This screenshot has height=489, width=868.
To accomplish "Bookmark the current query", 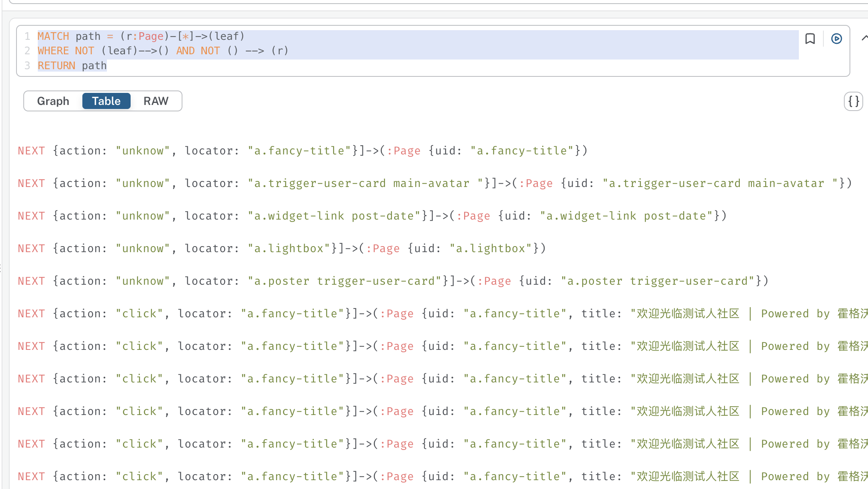I will tap(810, 39).
